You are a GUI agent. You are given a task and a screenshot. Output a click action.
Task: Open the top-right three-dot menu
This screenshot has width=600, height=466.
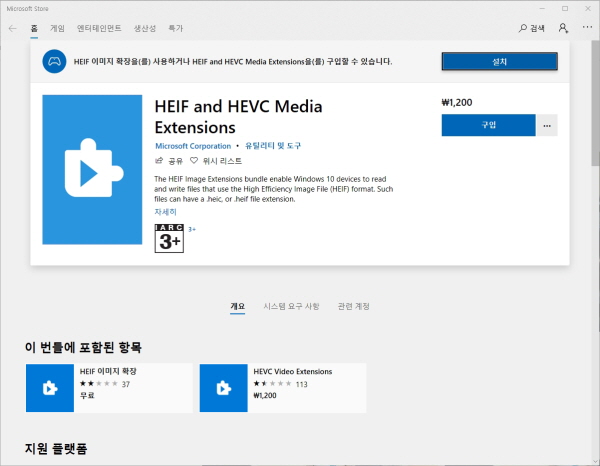click(x=587, y=27)
